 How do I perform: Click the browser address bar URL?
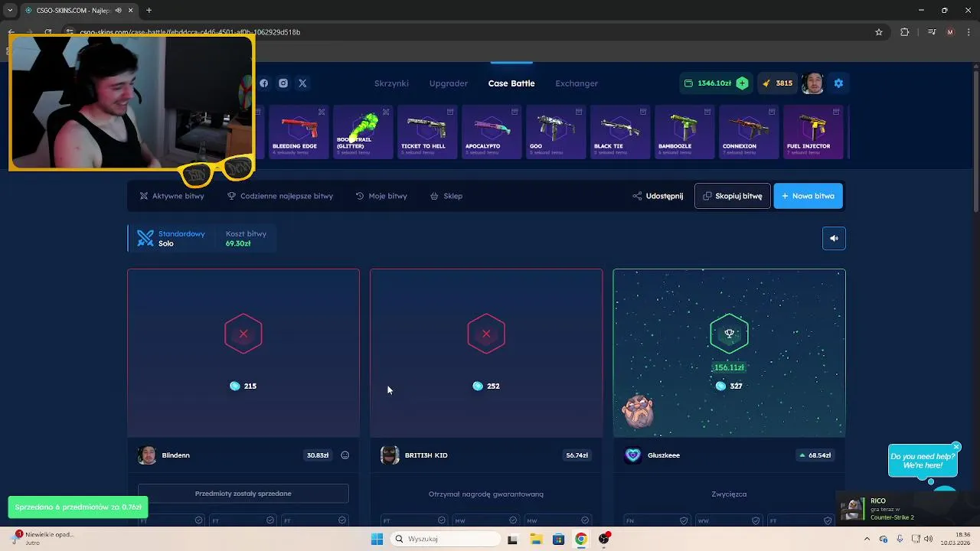(x=190, y=32)
